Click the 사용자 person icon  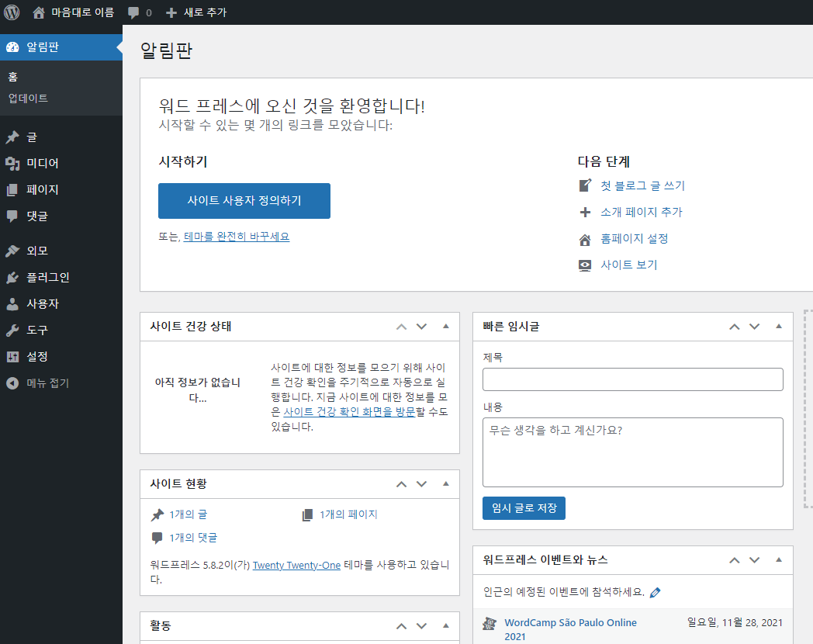[12, 304]
